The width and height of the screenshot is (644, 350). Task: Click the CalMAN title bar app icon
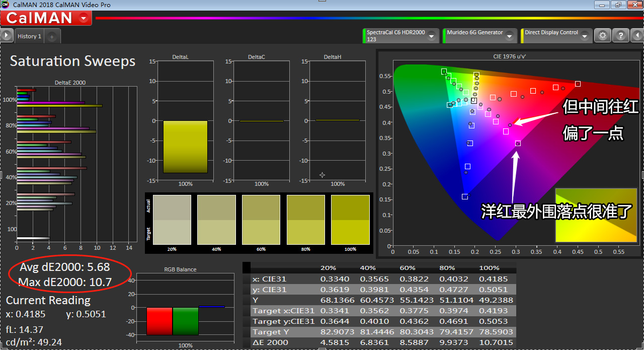5,5
